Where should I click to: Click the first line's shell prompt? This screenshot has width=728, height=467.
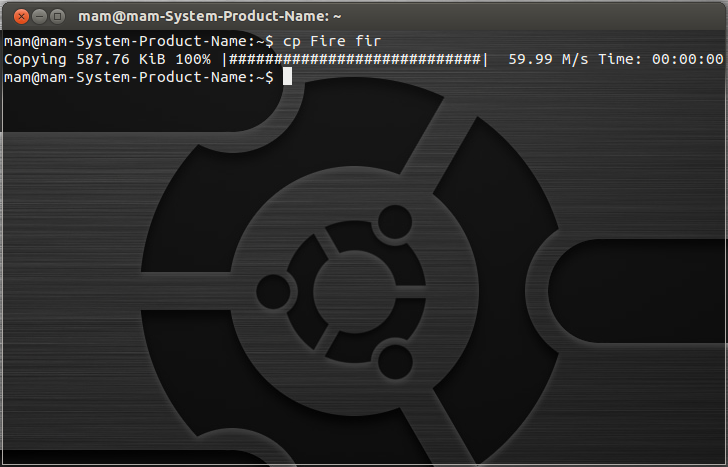pos(138,41)
